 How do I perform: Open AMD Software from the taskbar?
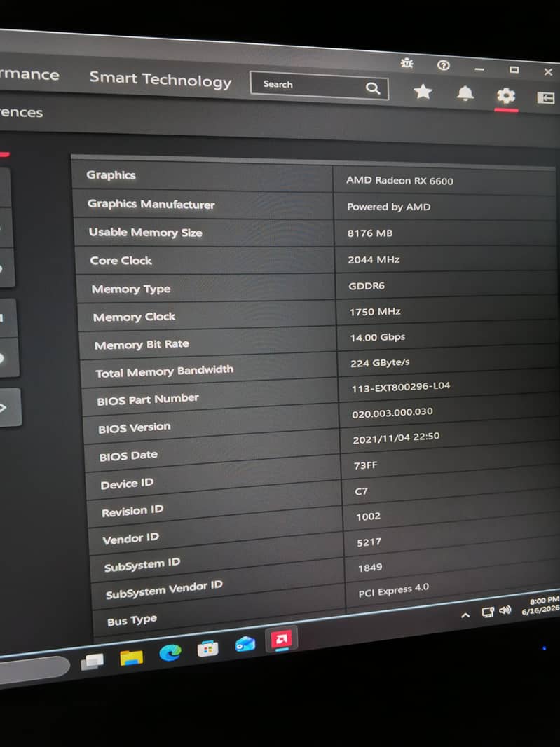pyautogui.click(x=281, y=640)
